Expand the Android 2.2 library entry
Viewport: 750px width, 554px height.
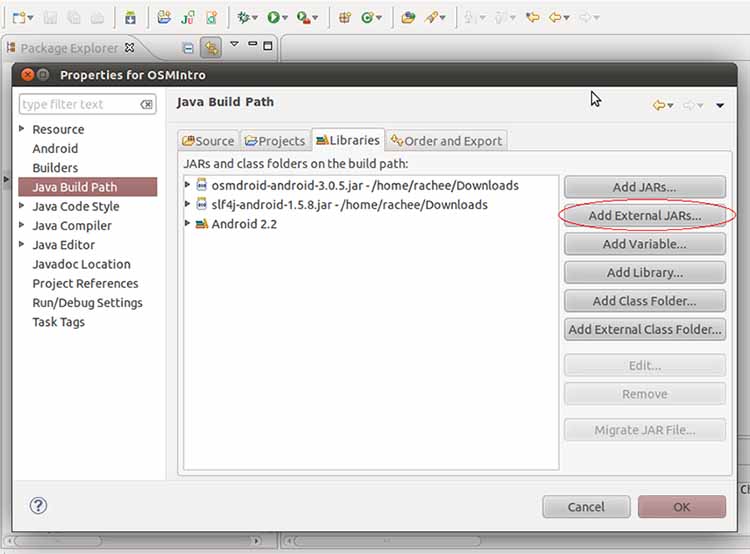(x=188, y=223)
